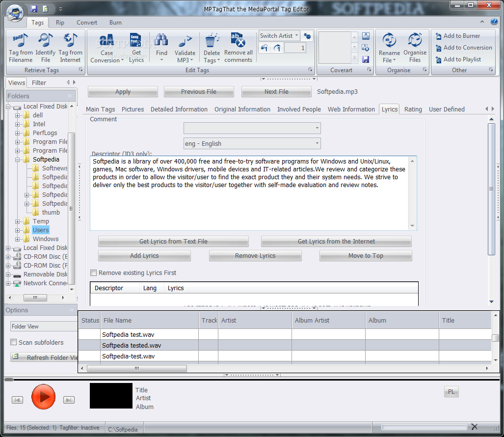Click the Organise Files icon

point(415,48)
